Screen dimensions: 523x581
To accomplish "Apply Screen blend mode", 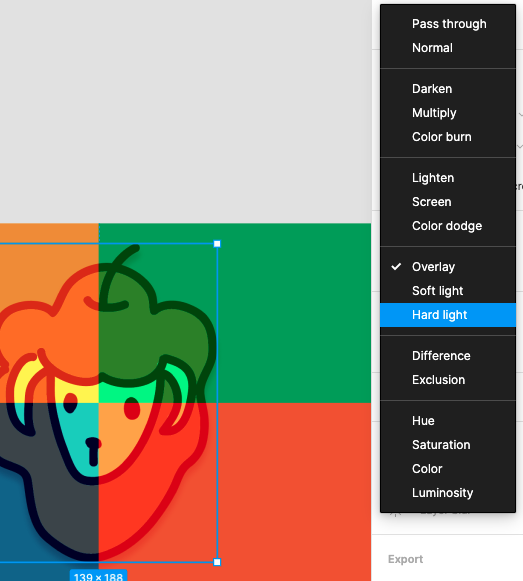I will point(448,202).
